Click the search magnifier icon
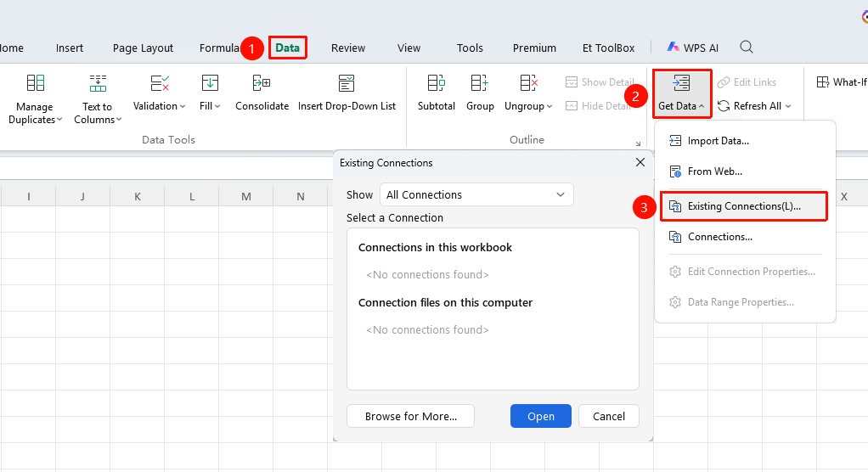Viewport: 868px width, 472px height. coord(747,47)
